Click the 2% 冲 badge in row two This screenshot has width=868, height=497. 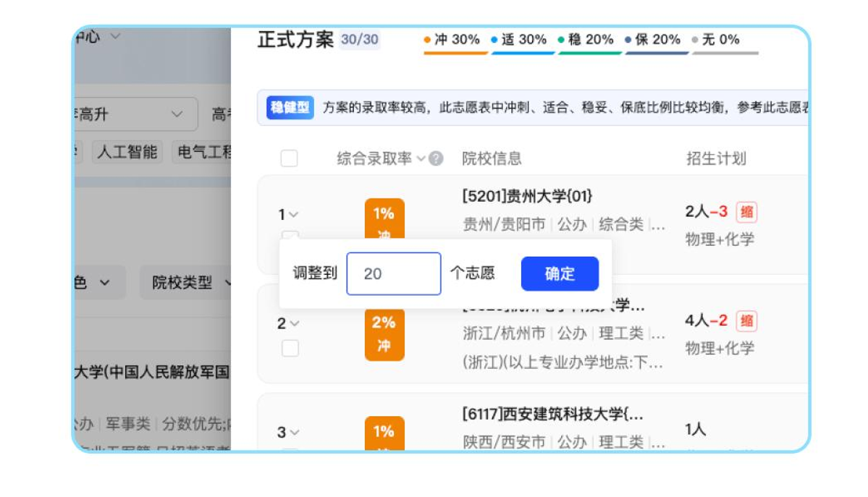coord(384,335)
